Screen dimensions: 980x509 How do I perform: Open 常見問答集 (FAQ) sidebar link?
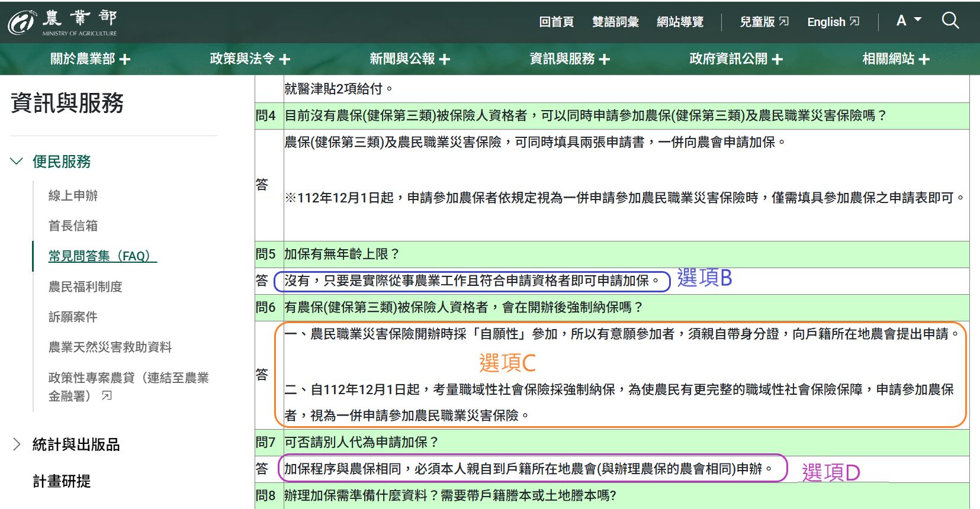click(x=102, y=256)
